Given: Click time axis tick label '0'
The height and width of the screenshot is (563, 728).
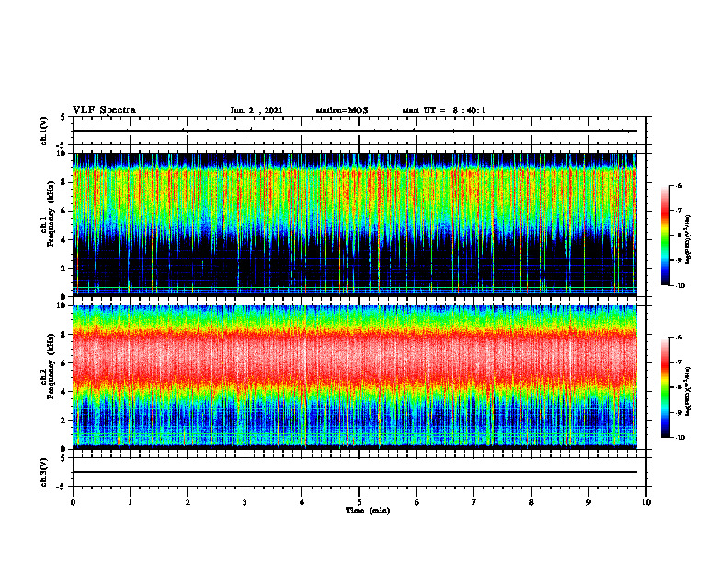Looking at the screenshot, I should click(73, 502).
